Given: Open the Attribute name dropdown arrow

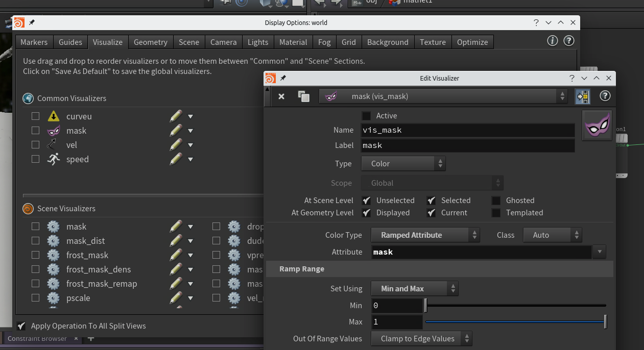Looking at the screenshot, I should coord(600,252).
